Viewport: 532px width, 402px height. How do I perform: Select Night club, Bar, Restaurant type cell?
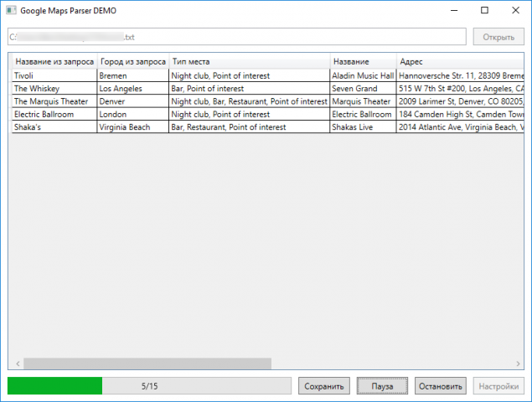tap(250, 101)
